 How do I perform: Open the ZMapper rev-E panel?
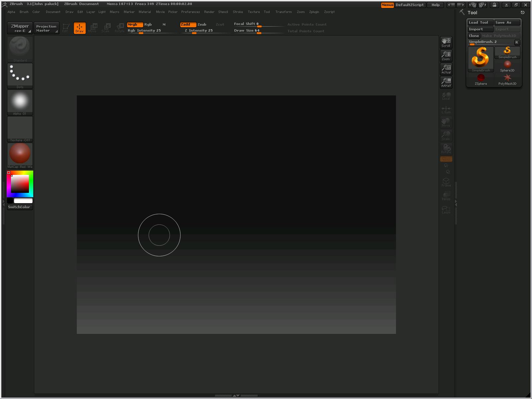pos(20,28)
